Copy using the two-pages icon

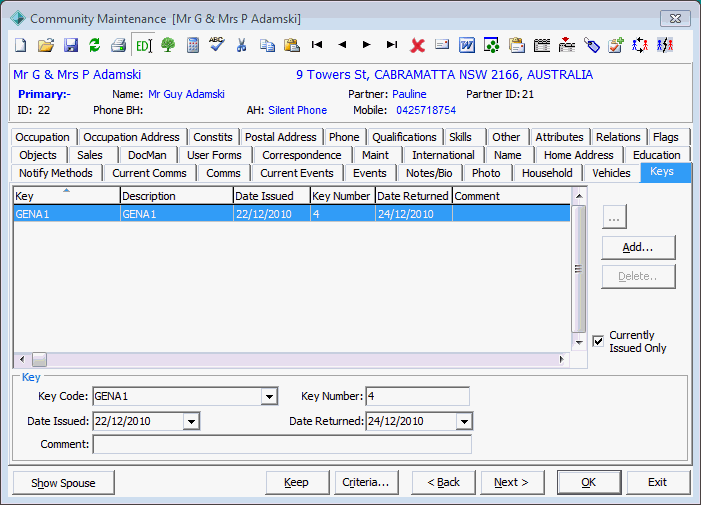coord(267,45)
